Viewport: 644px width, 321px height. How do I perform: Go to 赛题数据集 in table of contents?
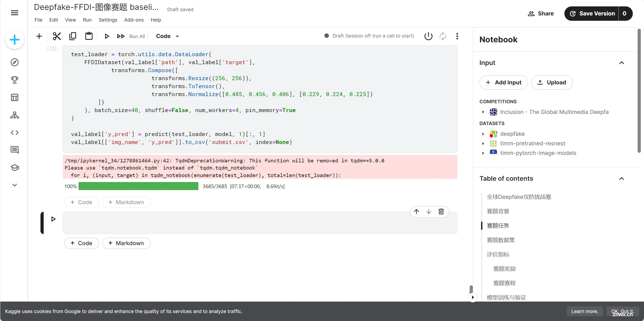click(501, 240)
